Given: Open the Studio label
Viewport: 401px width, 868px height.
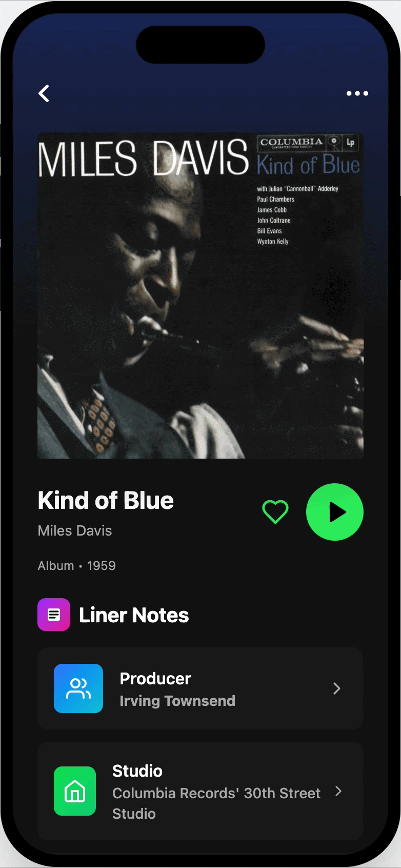Looking at the screenshot, I should (x=137, y=771).
